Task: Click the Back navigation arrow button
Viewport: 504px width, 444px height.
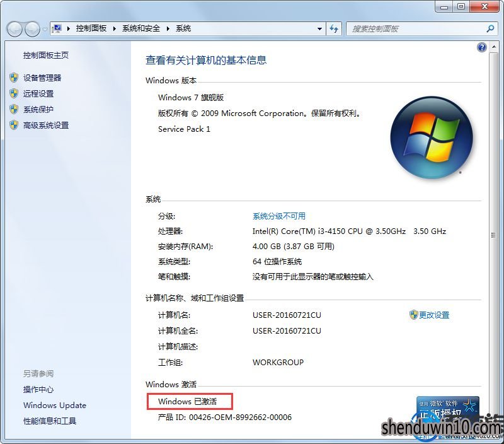Action: pyautogui.click(x=14, y=29)
